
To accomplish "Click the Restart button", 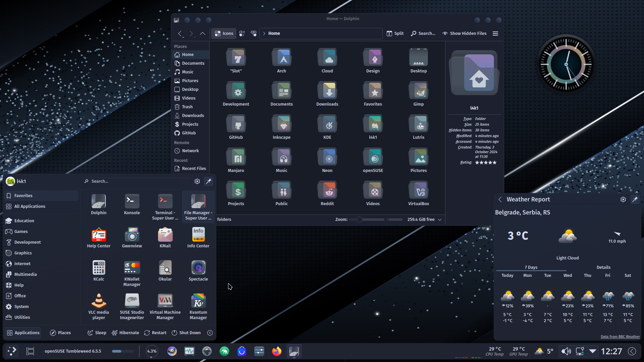I will point(155,333).
